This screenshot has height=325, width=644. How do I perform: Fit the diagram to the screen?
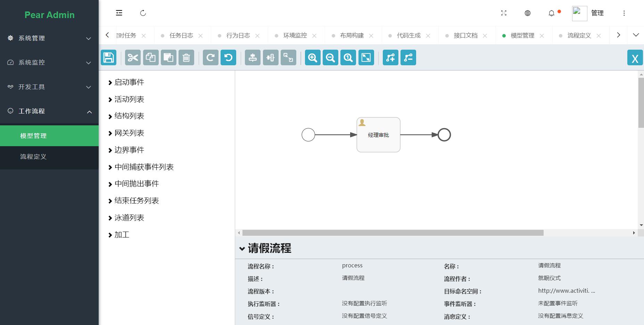coord(366,57)
